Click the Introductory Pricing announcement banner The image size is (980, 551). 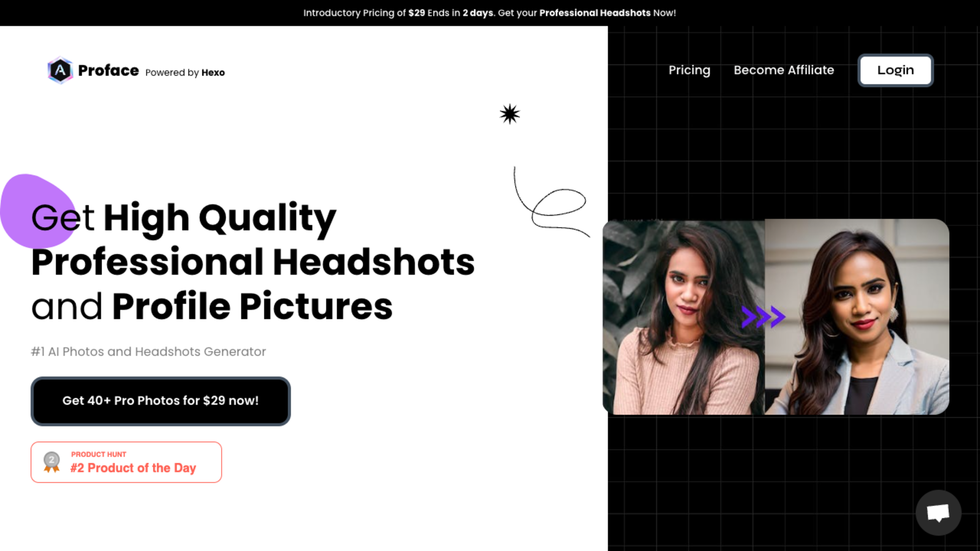tap(490, 13)
